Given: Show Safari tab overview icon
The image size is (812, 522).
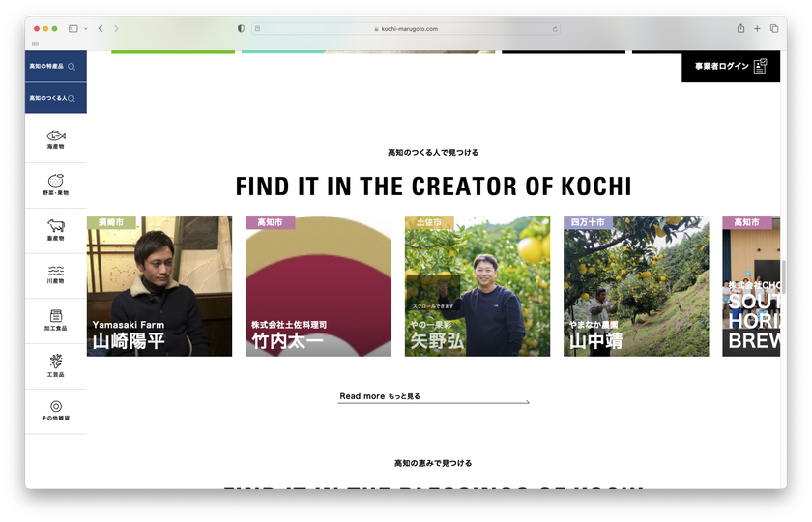Looking at the screenshot, I should [x=774, y=28].
